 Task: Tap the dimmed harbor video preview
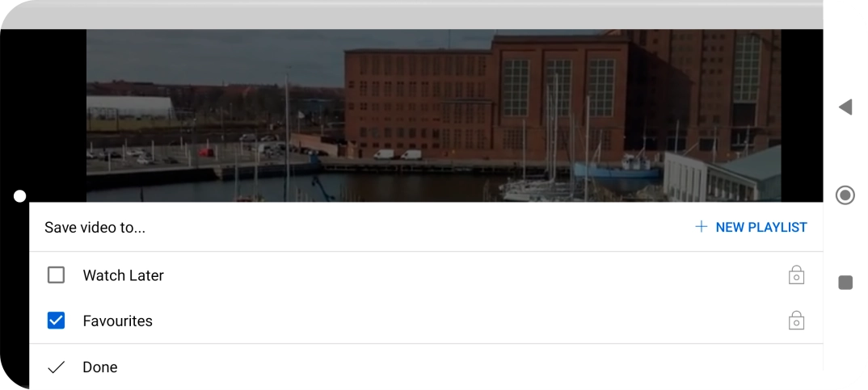(x=433, y=115)
